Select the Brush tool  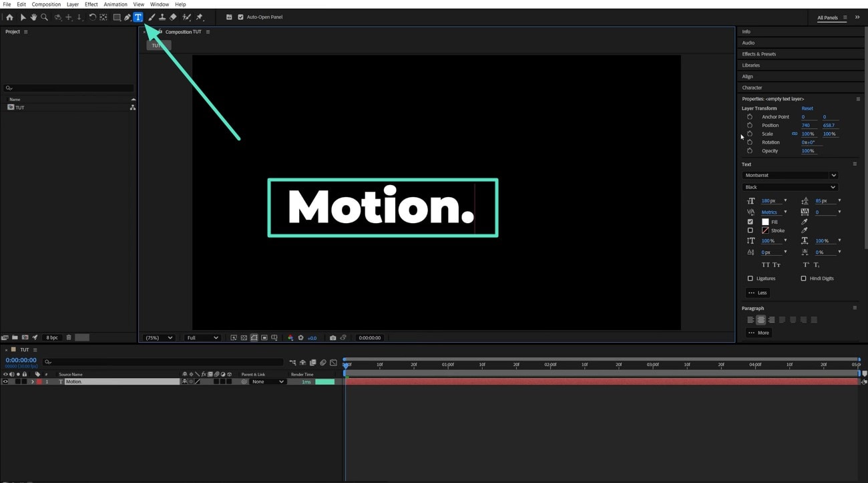click(152, 17)
